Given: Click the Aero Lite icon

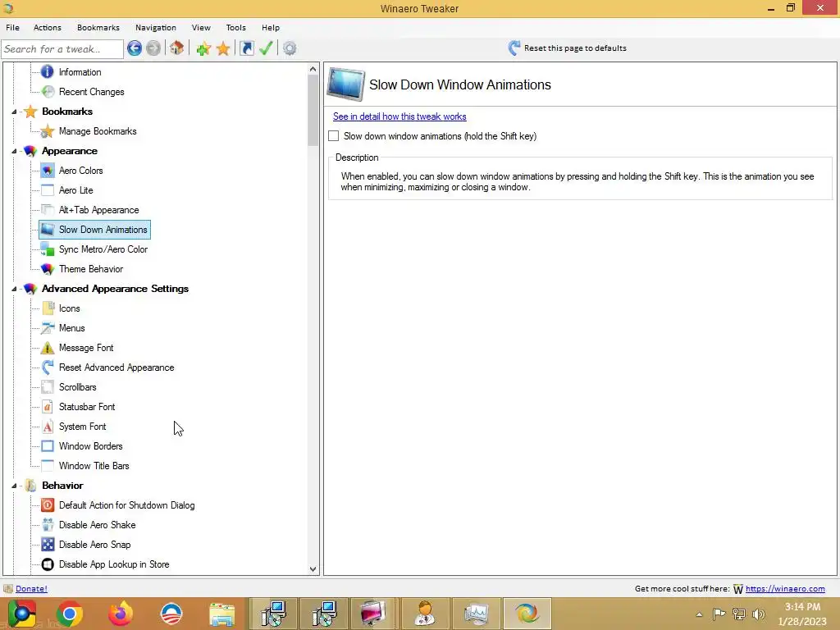Looking at the screenshot, I should [48, 190].
